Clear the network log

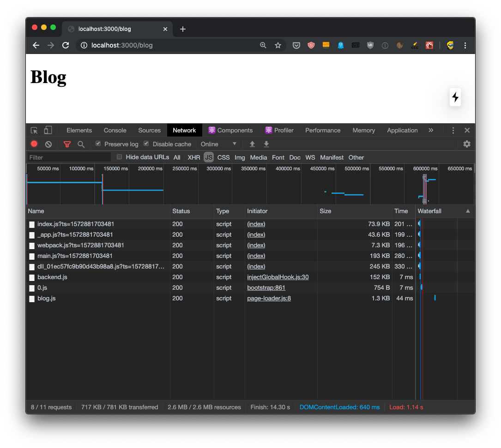pos(48,144)
